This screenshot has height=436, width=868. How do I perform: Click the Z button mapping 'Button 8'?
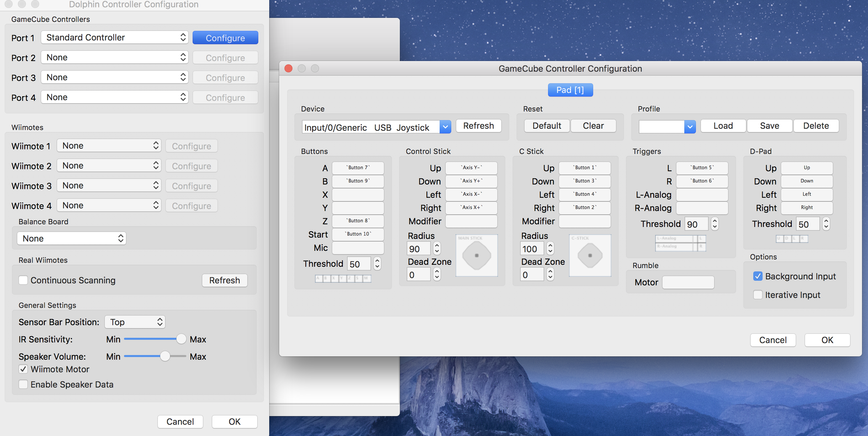coord(358,221)
